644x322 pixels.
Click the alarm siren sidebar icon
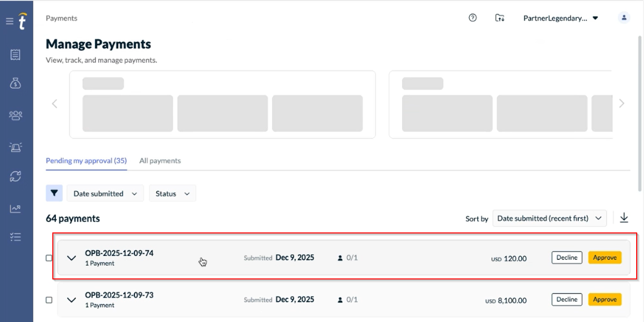(16, 147)
